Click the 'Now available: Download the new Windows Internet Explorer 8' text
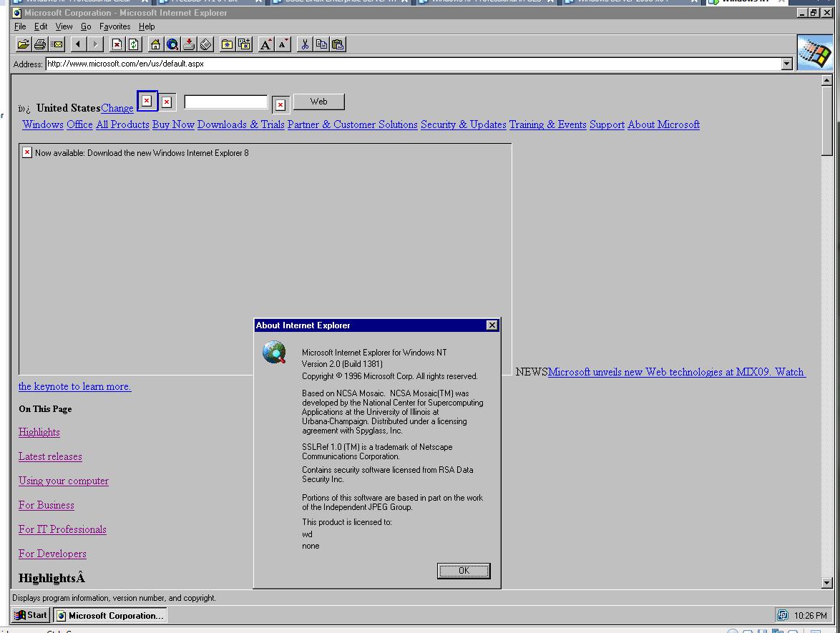Image resolution: width=840 pixels, height=633 pixels. [x=142, y=153]
